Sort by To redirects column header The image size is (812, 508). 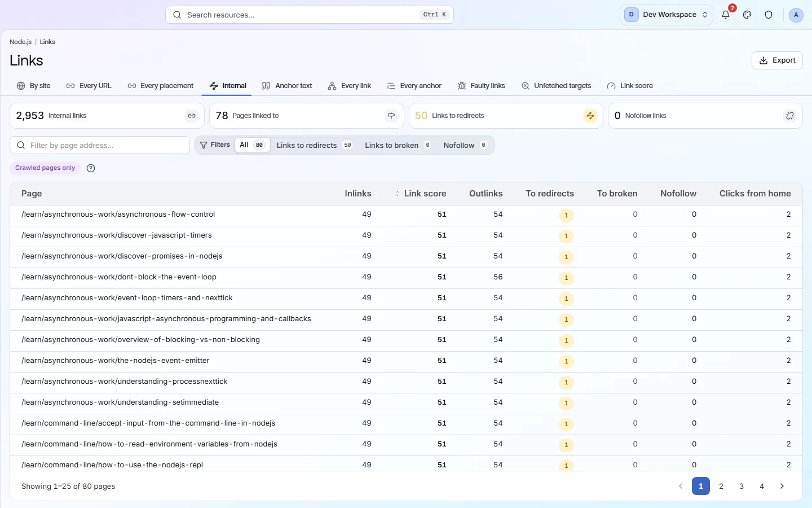pos(550,194)
